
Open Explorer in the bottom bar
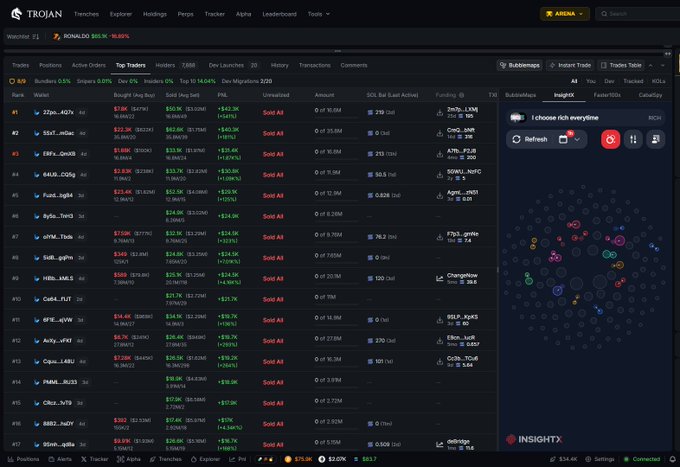206,459
